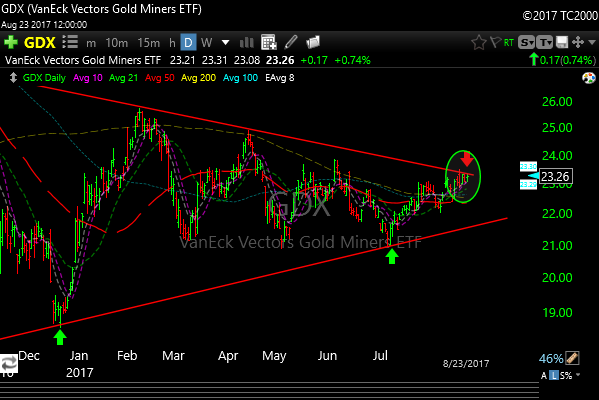
Task: Click the Feb time axis label
Action: tap(127, 356)
